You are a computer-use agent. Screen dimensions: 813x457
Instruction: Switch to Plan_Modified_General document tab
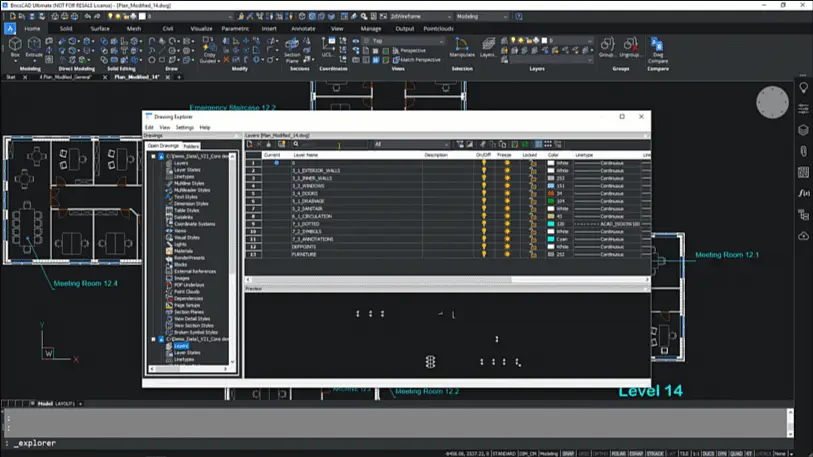[x=66, y=77]
